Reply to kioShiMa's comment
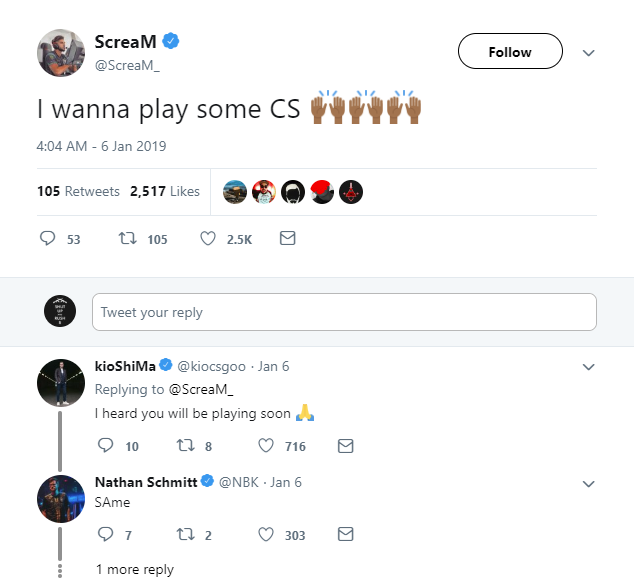Screen dimensions: 634x584 [105, 446]
